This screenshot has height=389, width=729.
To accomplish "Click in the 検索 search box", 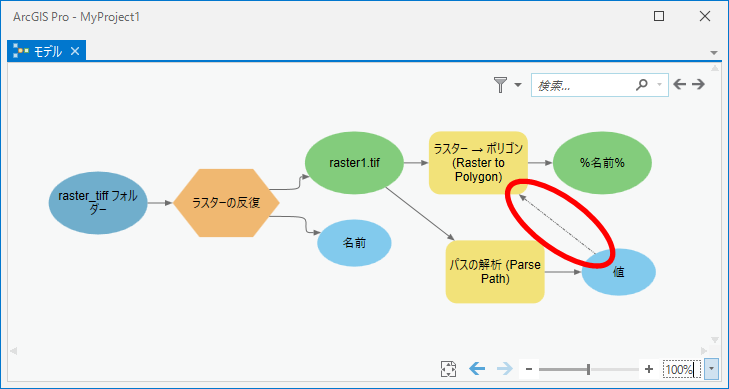I will [583, 85].
